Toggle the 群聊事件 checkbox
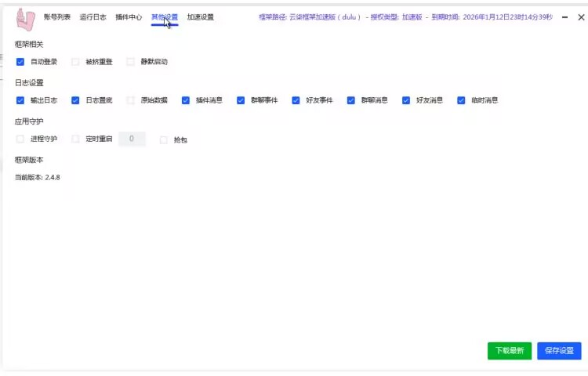This screenshot has height=376, width=588. tap(241, 100)
